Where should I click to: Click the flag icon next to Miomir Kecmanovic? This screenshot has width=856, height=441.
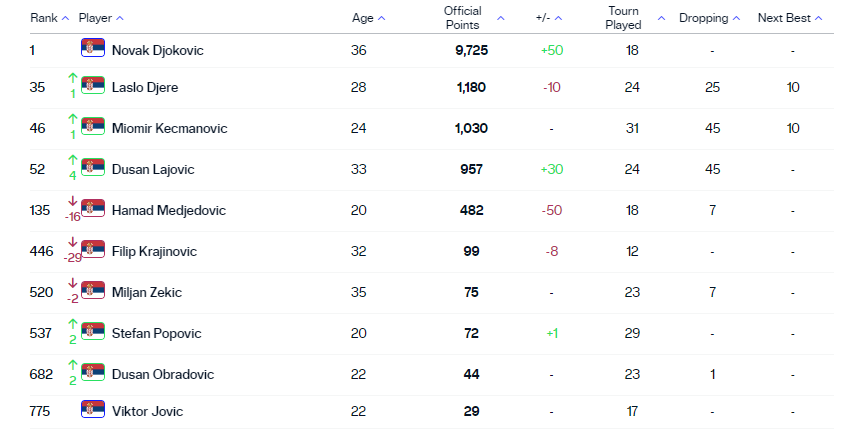93,128
